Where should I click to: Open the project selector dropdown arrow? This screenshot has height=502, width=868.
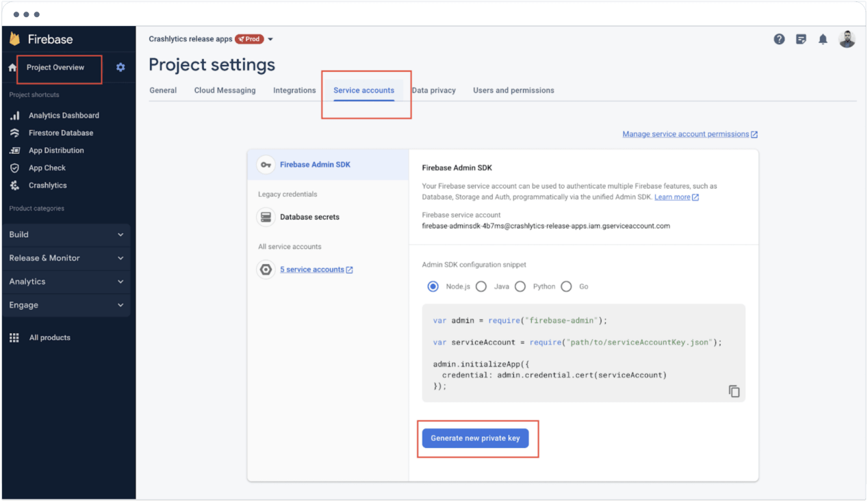click(x=270, y=39)
